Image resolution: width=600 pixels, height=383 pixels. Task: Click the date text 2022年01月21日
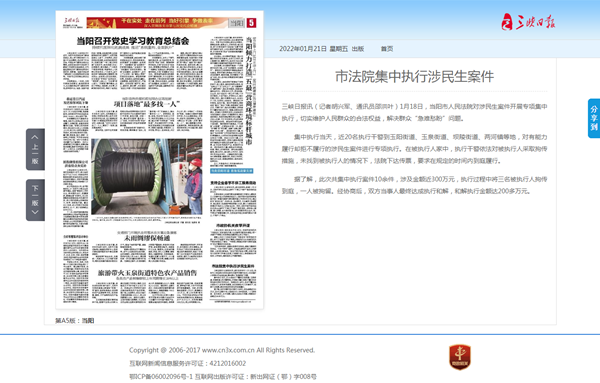(x=303, y=49)
